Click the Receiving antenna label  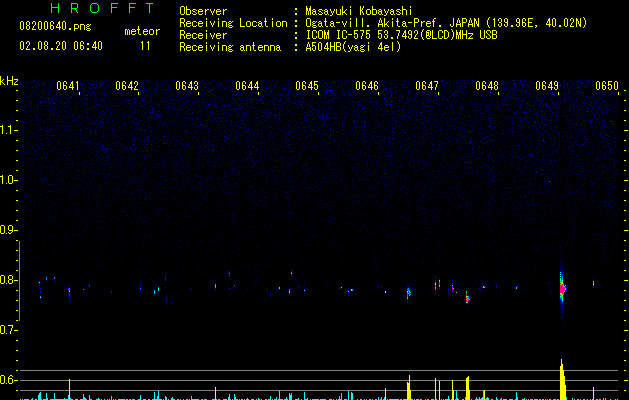tap(230, 47)
